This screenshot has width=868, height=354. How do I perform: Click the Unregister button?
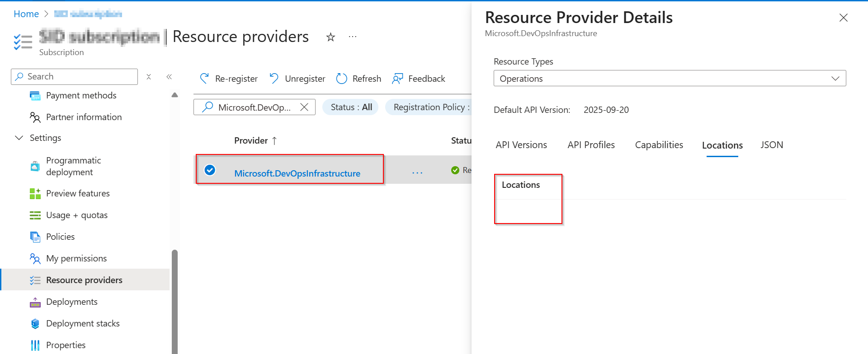pos(297,79)
